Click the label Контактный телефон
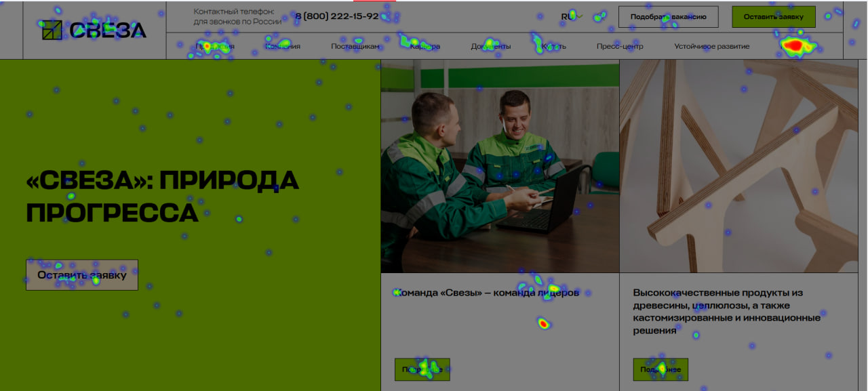868x391 pixels. tap(234, 12)
